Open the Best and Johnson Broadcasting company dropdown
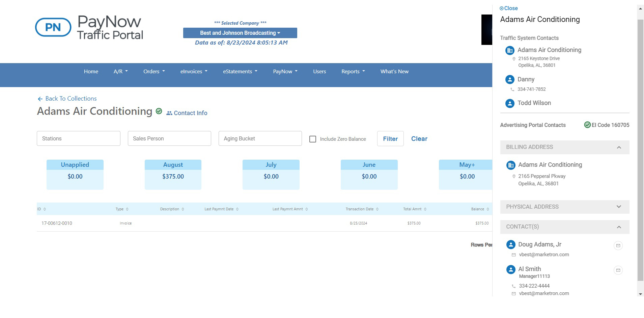644x318 pixels. [x=240, y=33]
